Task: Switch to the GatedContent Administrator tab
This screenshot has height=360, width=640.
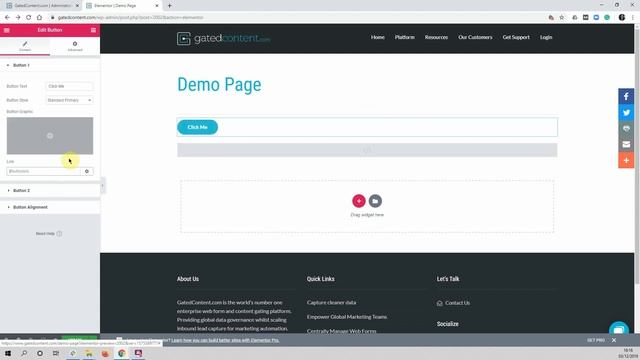Action: coord(42,6)
